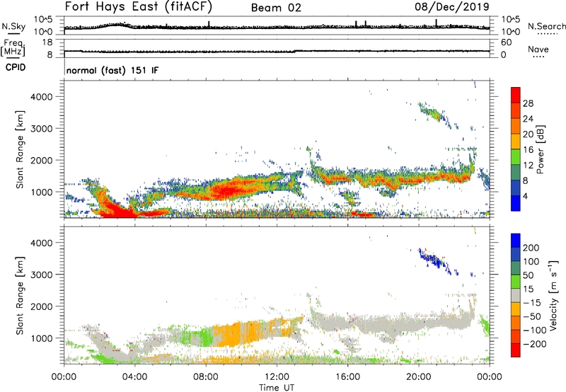Screen dimensions: 566x392
Task: Click the 'N.Sky' legend label
Action: tap(13, 26)
